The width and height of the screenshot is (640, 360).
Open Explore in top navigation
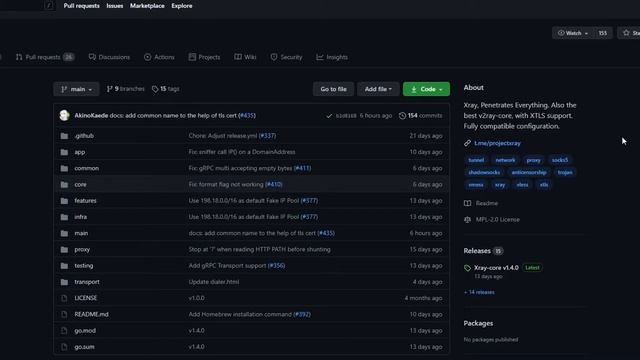tap(182, 6)
